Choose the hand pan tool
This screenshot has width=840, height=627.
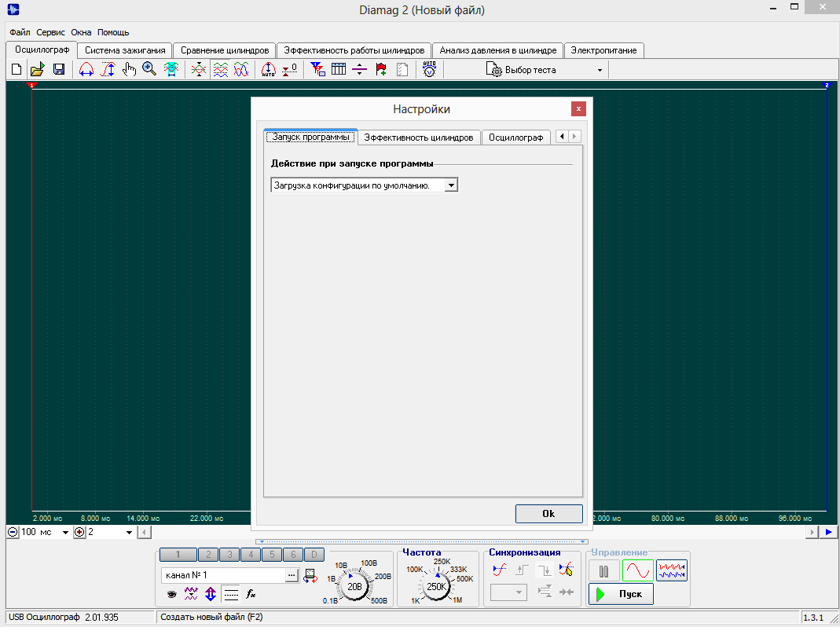click(x=129, y=69)
